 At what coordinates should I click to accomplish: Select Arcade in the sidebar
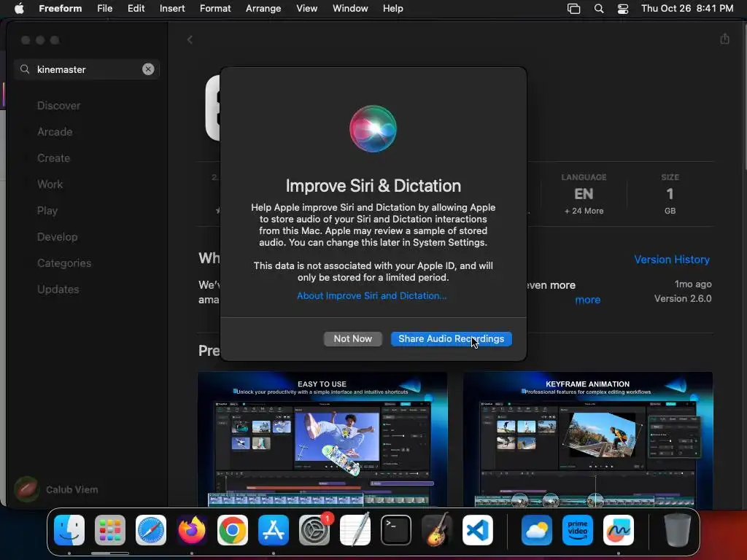(55, 132)
